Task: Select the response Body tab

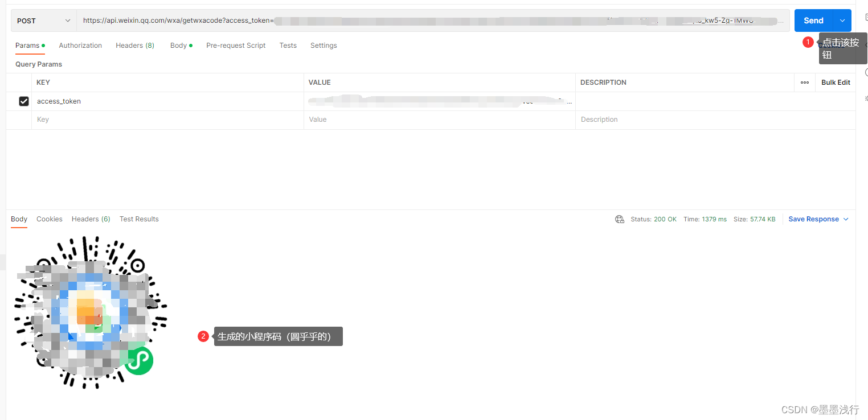Action: click(x=19, y=219)
